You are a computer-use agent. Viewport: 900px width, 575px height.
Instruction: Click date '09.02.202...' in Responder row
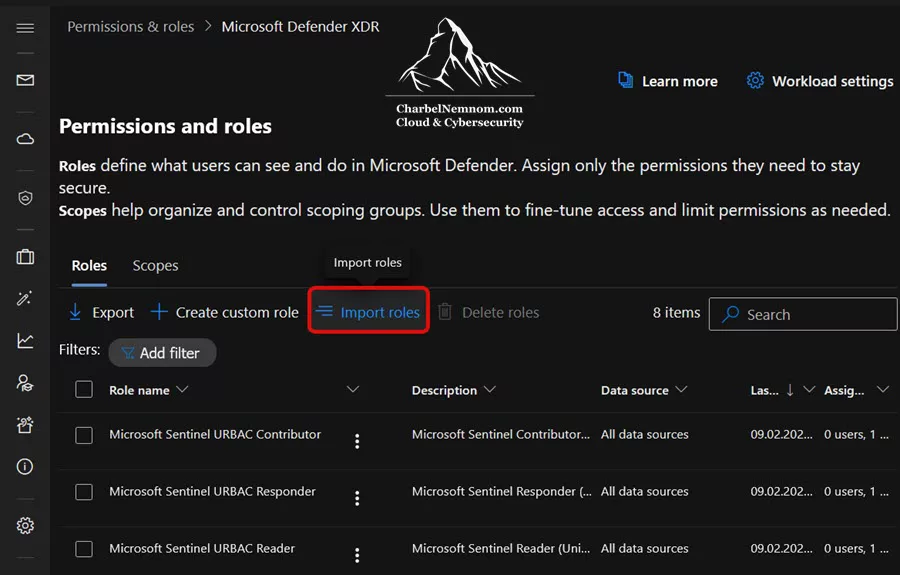(x=781, y=491)
